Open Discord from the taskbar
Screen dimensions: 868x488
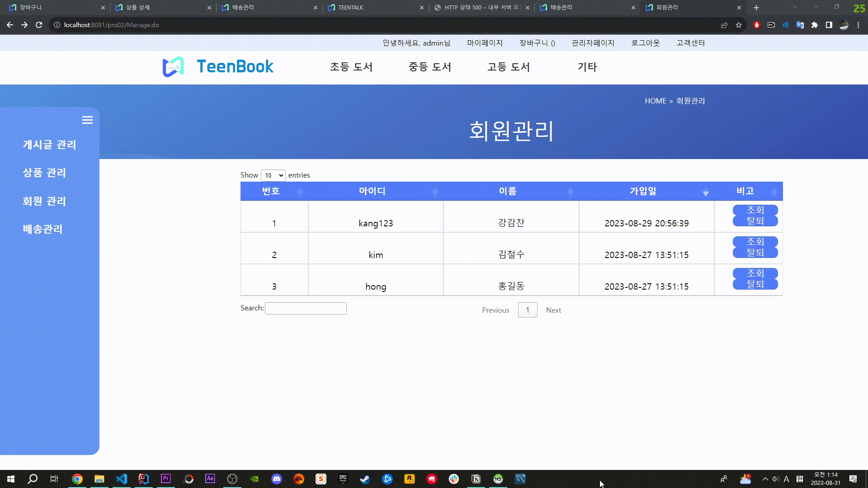point(277,479)
